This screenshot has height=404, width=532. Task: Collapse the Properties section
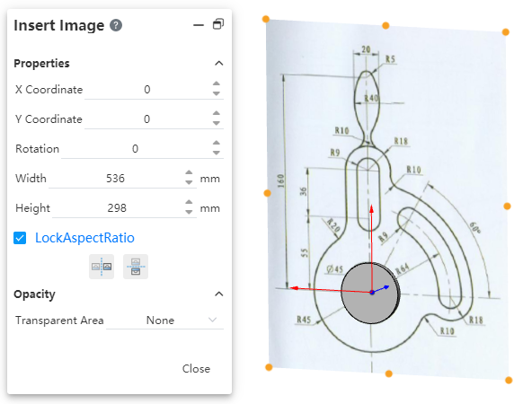[219, 64]
